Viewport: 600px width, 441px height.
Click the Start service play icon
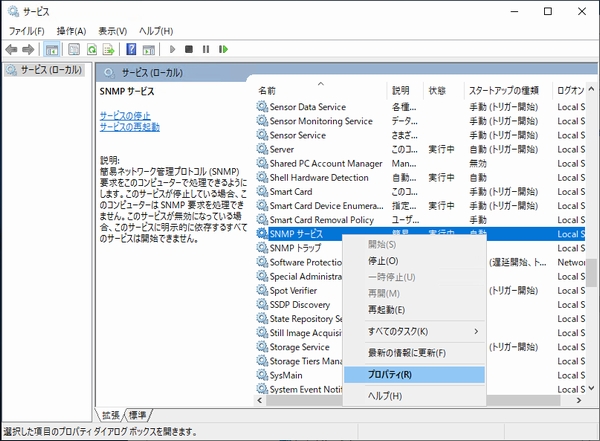point(172,49)
